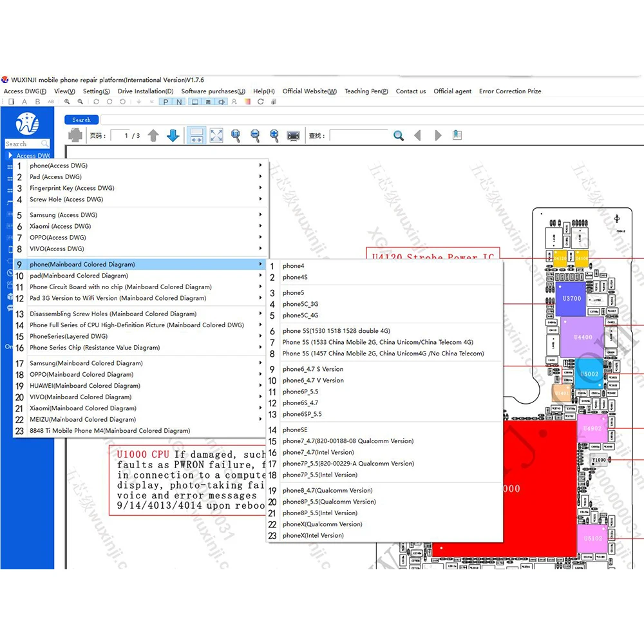644x644 pixels.
Task: Click the 1:1 actual size magnifier
Action: (x=235, y=135)
